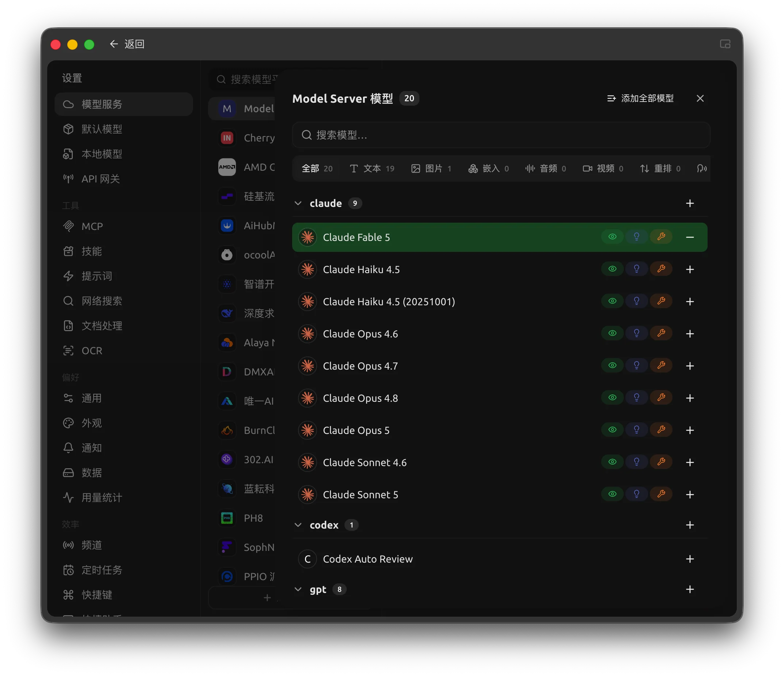This screenshot has height=677, width=784.
Task: Select the 视频 filter tab
Action: coord(603,168)
